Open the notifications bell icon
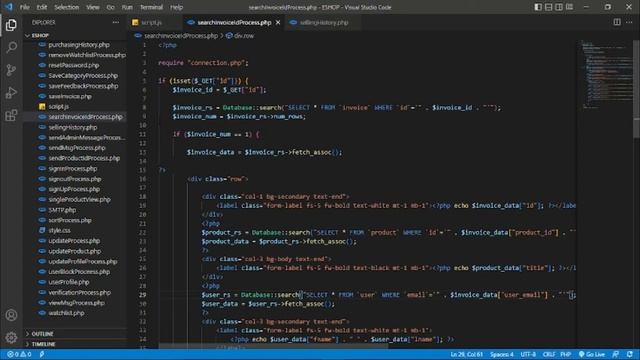640x360 pixels. 630,354
